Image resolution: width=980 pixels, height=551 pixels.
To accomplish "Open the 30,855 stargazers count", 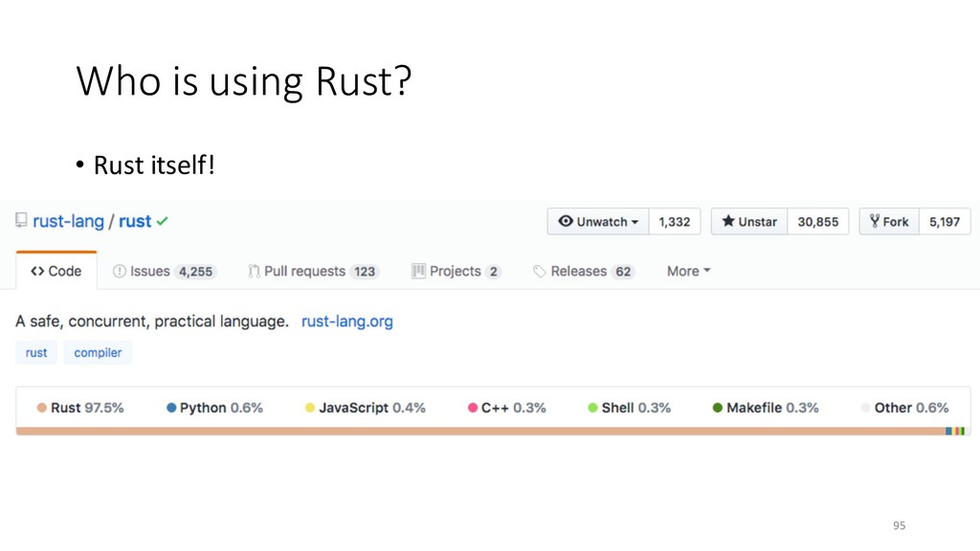I will coord(818,222).
